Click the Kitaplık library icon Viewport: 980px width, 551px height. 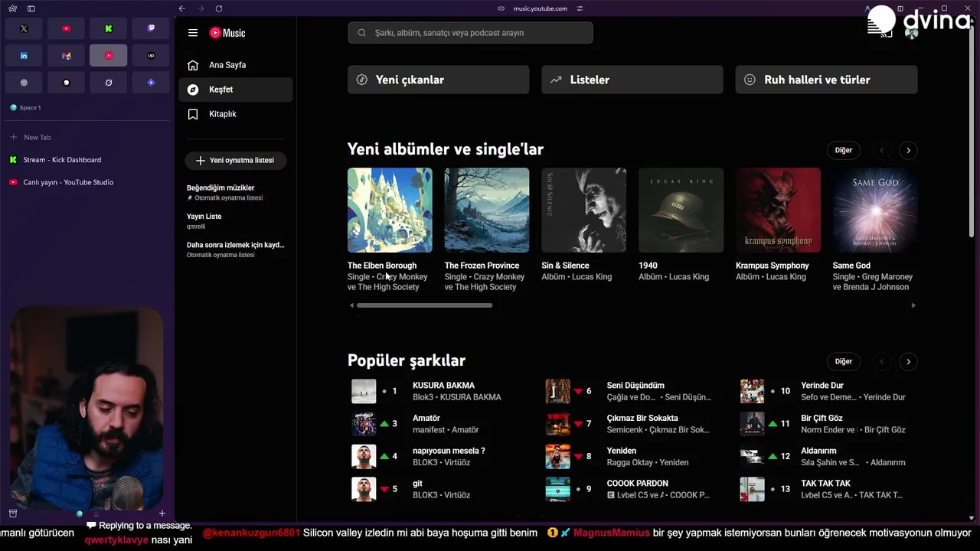tap(193, 114)
